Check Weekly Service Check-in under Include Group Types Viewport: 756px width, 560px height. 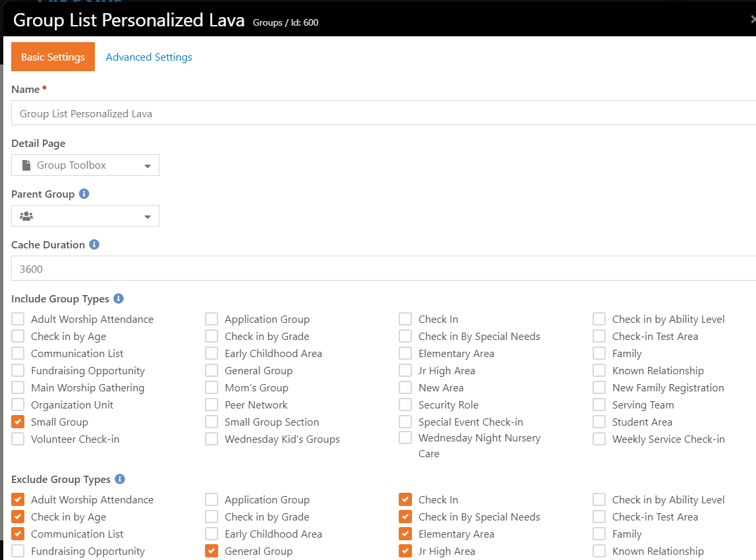click(x=599, y=439)
